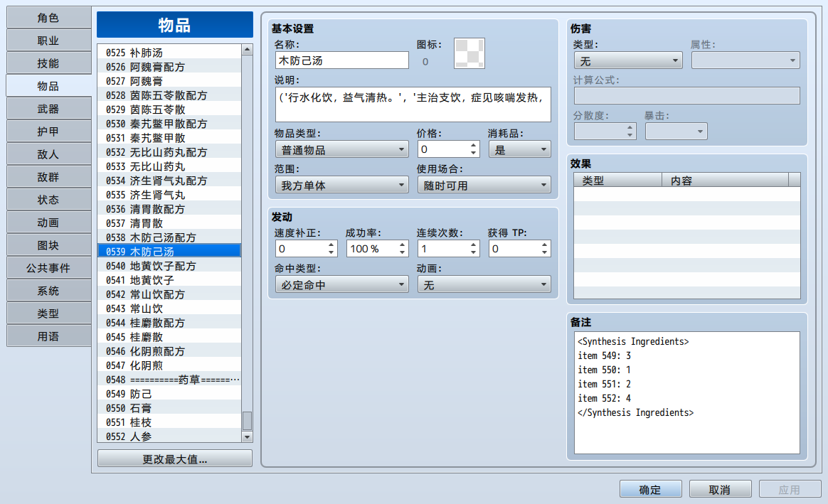Click the item list scrollbar thumb
Viewport: 828px width, 504px height.
tap(247, 421)
